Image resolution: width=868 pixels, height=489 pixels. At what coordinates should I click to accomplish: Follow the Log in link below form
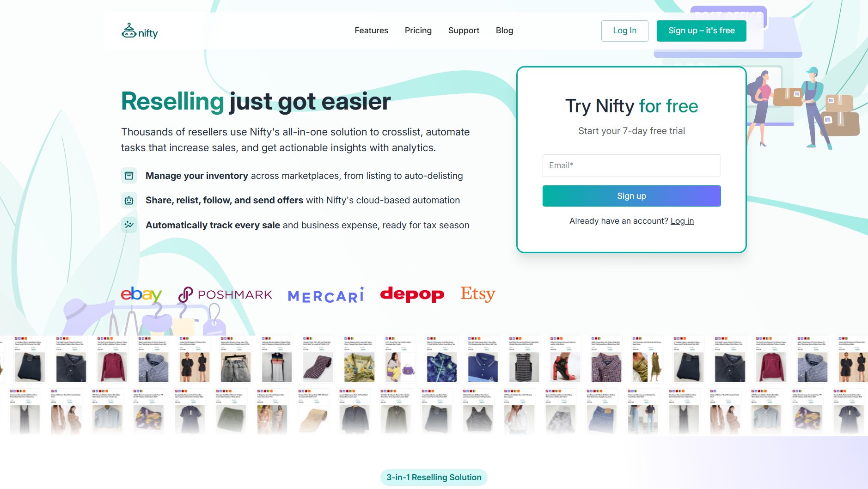[x=682, y=221]
